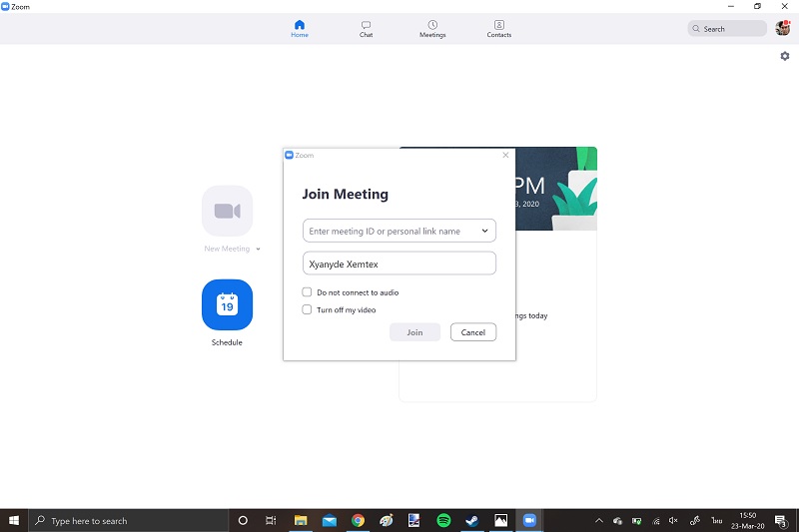Image resolution: width=799 pixels, height=532 pixels.
Task: Click the Search box in Zoom header
Action: [x=727, y=29]
